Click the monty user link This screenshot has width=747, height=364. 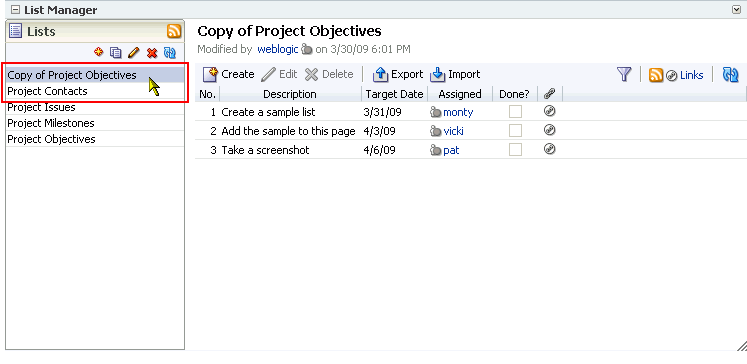(458, 112)
